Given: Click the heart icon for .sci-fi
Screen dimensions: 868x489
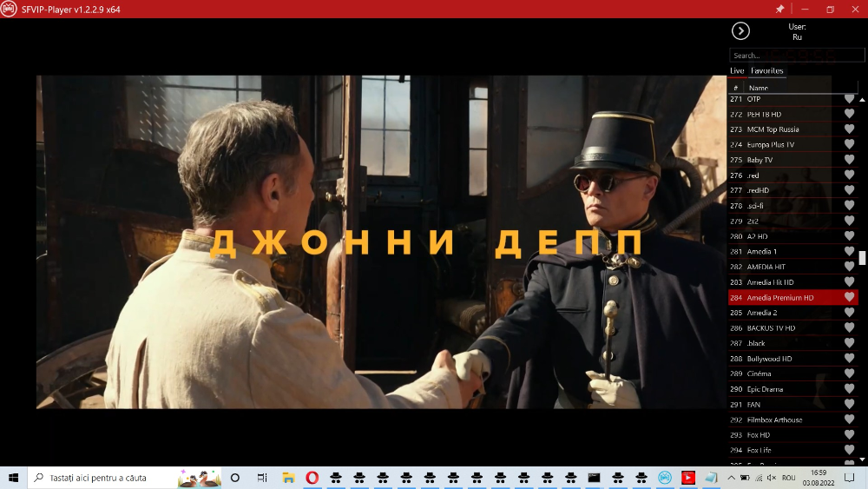Looking at the screenshot, I should [849, 206].
